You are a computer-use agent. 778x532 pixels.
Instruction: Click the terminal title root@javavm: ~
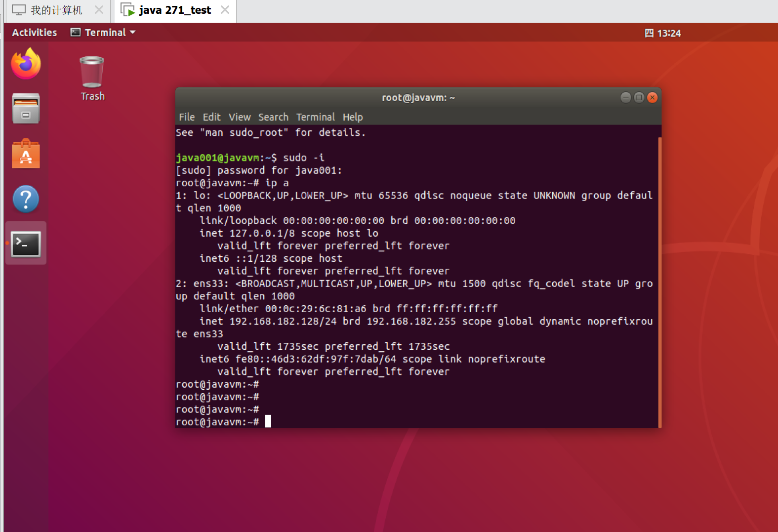pos(418,98)
